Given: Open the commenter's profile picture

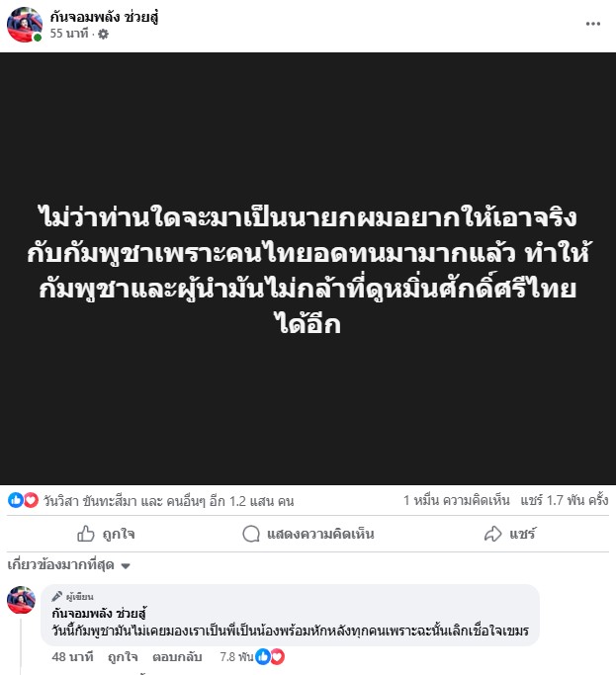Looking at the screenshot, I should (21, 600).
